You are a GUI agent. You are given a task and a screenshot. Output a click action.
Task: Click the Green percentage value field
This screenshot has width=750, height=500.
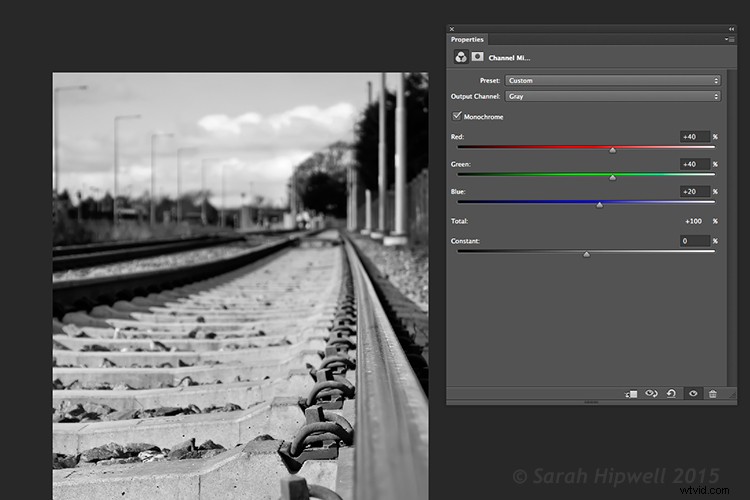[x=695, y=164]
